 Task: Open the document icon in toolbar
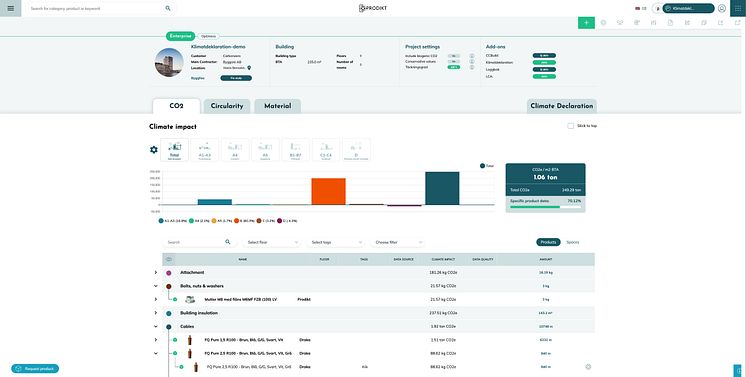670,22
